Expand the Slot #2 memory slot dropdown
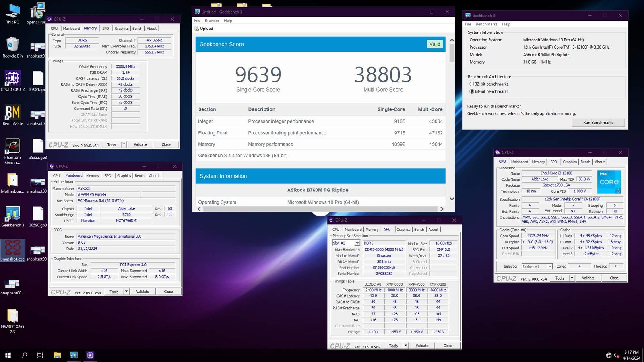The width and height of the screenshot is (644, 362). click(357, 243)
